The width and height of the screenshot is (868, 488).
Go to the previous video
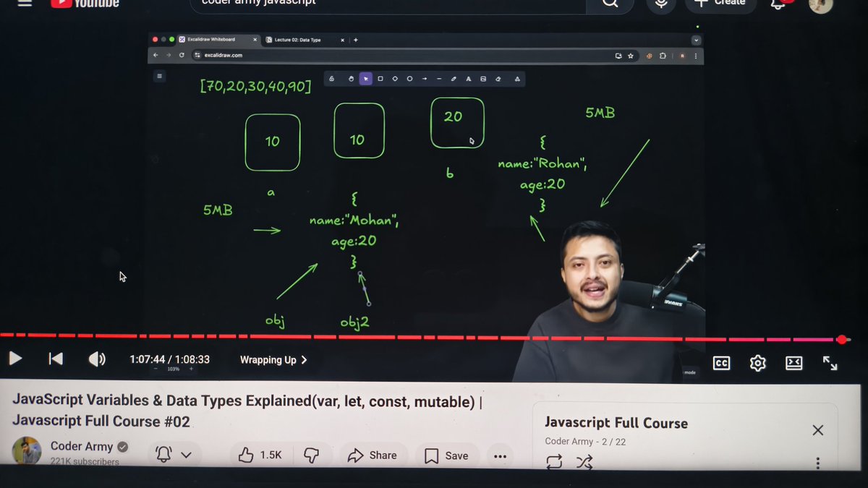(56, 359)
